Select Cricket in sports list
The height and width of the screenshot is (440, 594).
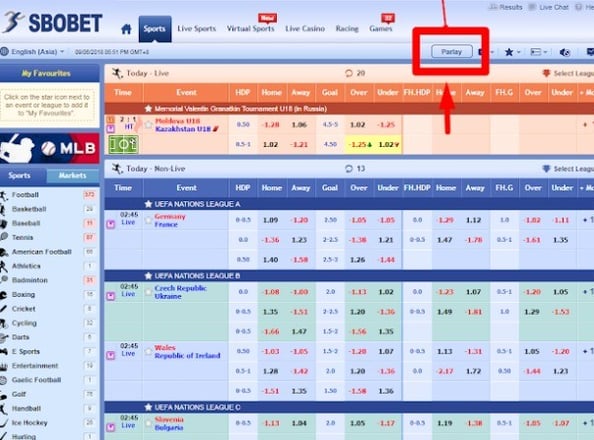(x=23, y=309)
